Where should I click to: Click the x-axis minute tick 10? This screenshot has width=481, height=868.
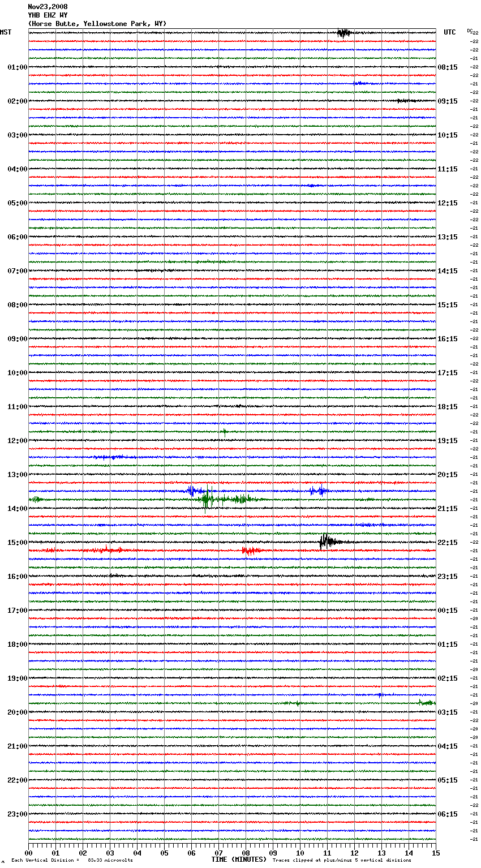pos(300,853)
